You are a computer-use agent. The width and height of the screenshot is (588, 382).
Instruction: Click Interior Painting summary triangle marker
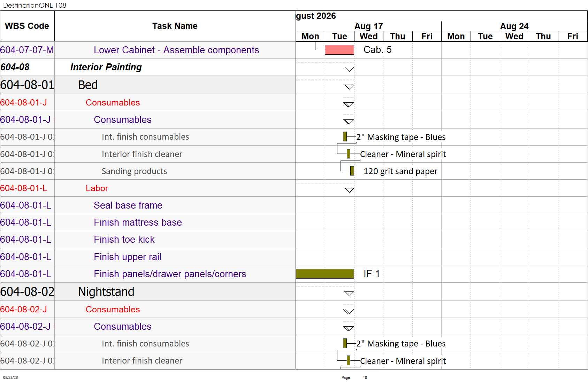click(349, 69)
